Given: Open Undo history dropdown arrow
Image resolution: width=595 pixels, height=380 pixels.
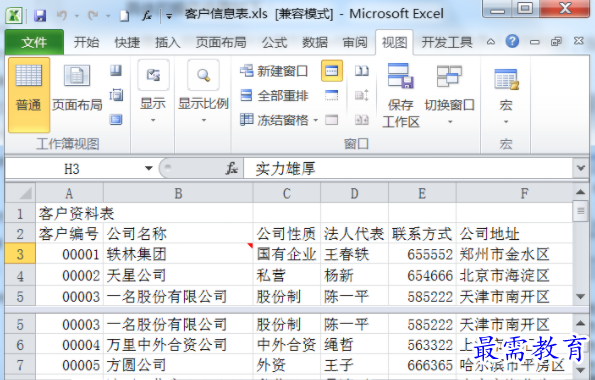Looking at the screenshot, I should pos(77,16).
